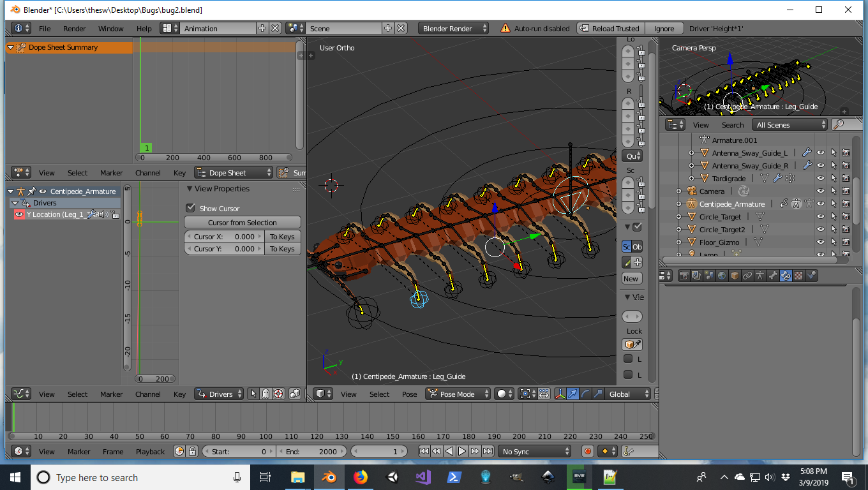Click the Firefox taskbar icon
This screenshot has width=868, height=490.
coord(361,477)
